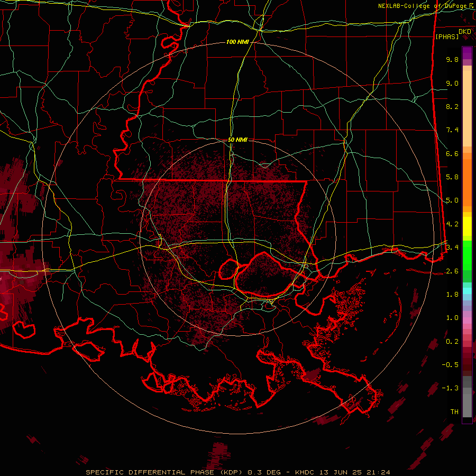This screenshot has height=476, width=476.
Task: Click the 13 JUN 25 21:24 timestamp
Action: 354,472
